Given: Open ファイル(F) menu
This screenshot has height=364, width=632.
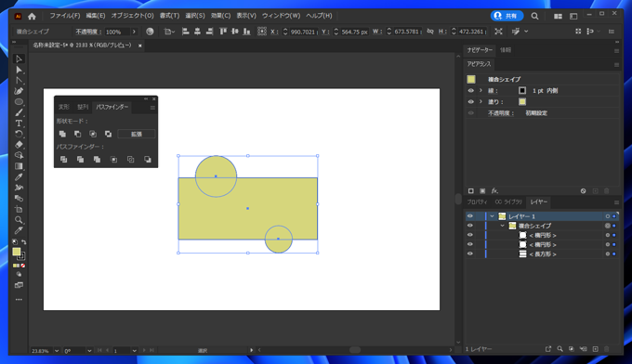Looking at the screenshot, I should coord(65,16).
